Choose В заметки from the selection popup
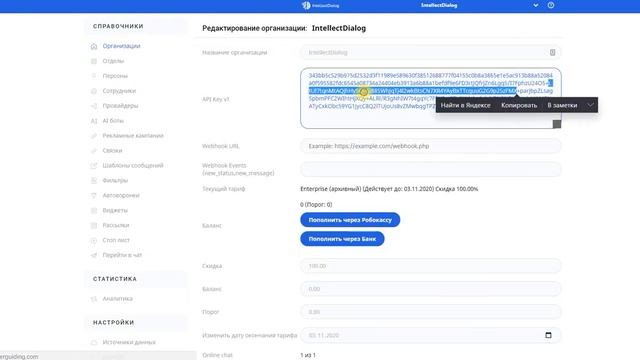The width and height of the screenshot is (640, 360). point(562,105)
